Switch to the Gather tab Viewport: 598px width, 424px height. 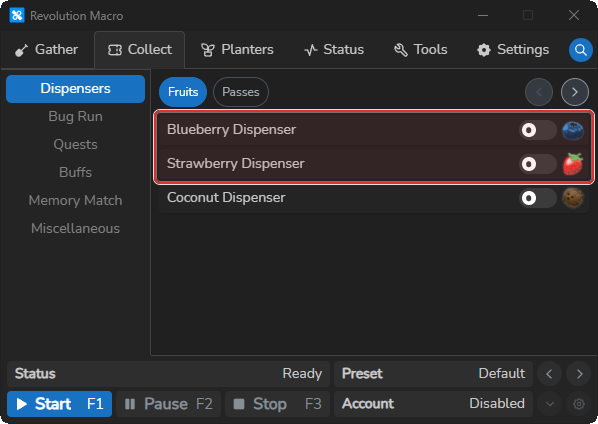tap(47, 50)
